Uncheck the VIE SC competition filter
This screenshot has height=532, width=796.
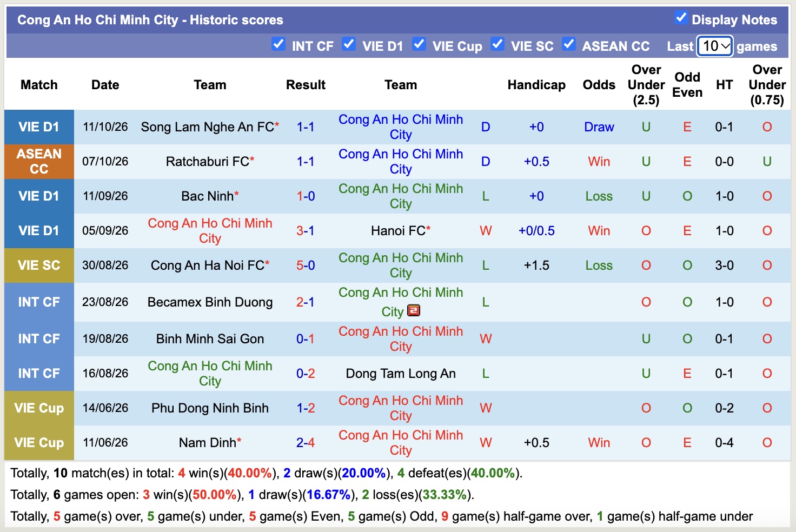click(x=497, y=44)
